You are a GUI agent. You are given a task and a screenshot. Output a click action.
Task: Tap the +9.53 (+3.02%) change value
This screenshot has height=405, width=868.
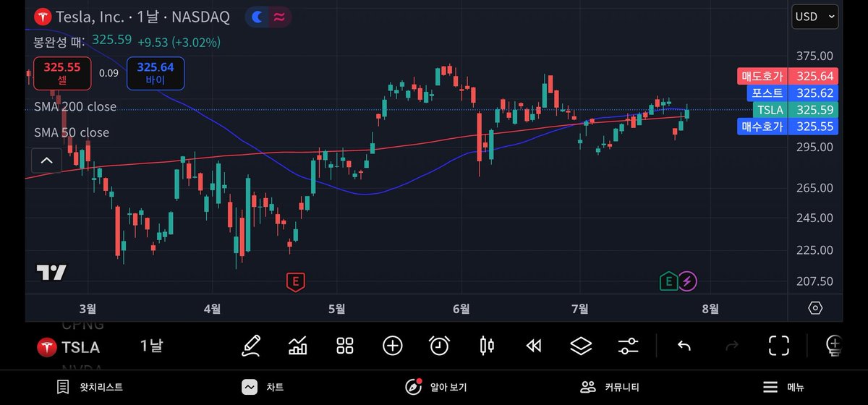(179, 42)
